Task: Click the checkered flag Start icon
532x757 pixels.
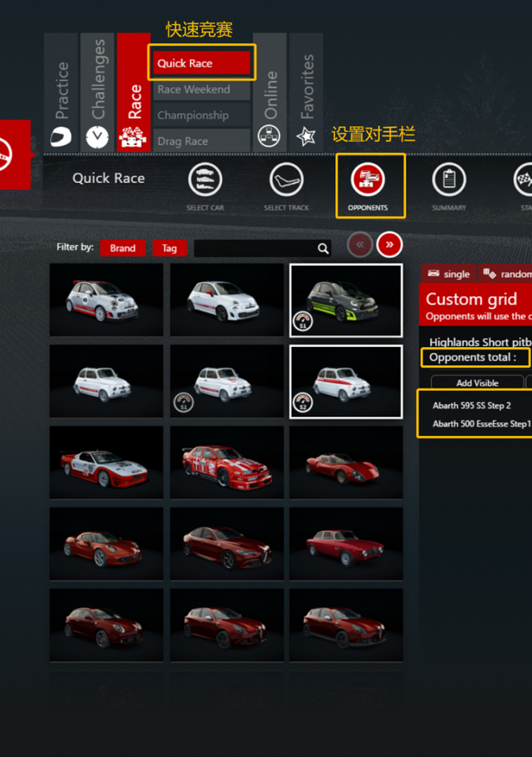Action: click(523, 180)
